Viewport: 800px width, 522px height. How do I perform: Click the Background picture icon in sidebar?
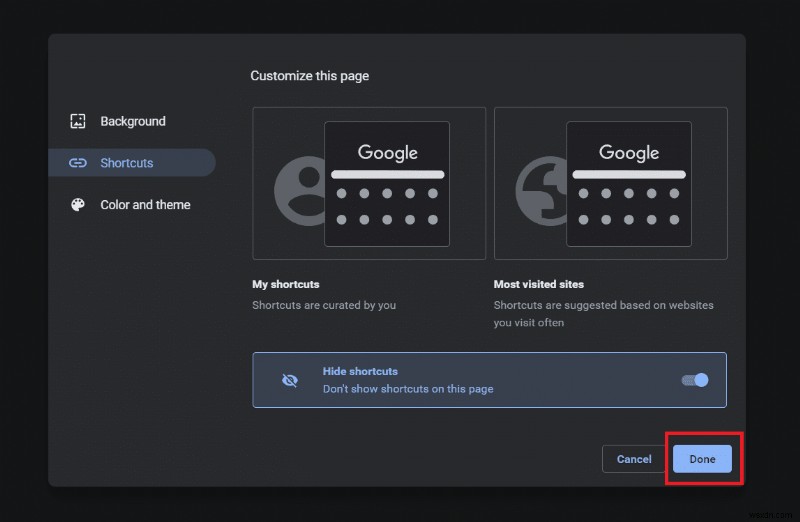click(x=78, y=121)
